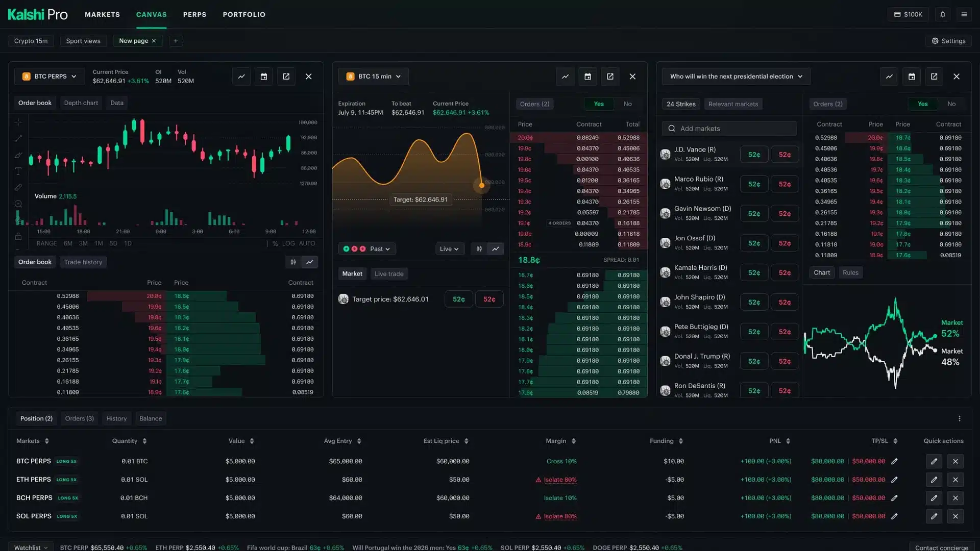980x551 pixels.
Task: Edit TP/SL for BTC PERPS position
Action: [894, 461]
